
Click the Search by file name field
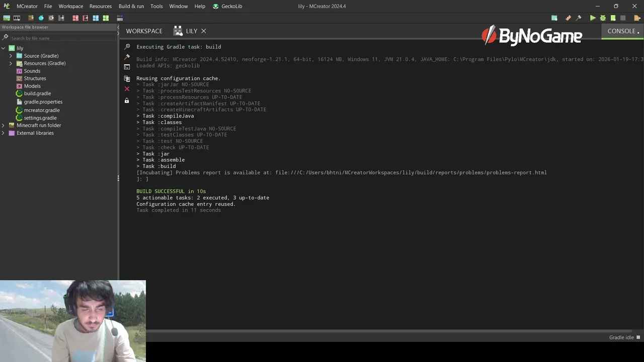[x=63, y=38]
